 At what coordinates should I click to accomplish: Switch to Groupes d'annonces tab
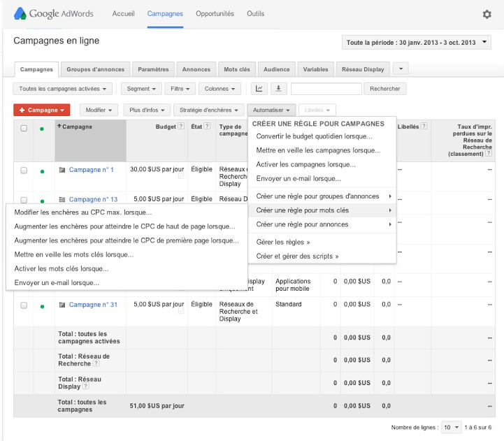96,69
